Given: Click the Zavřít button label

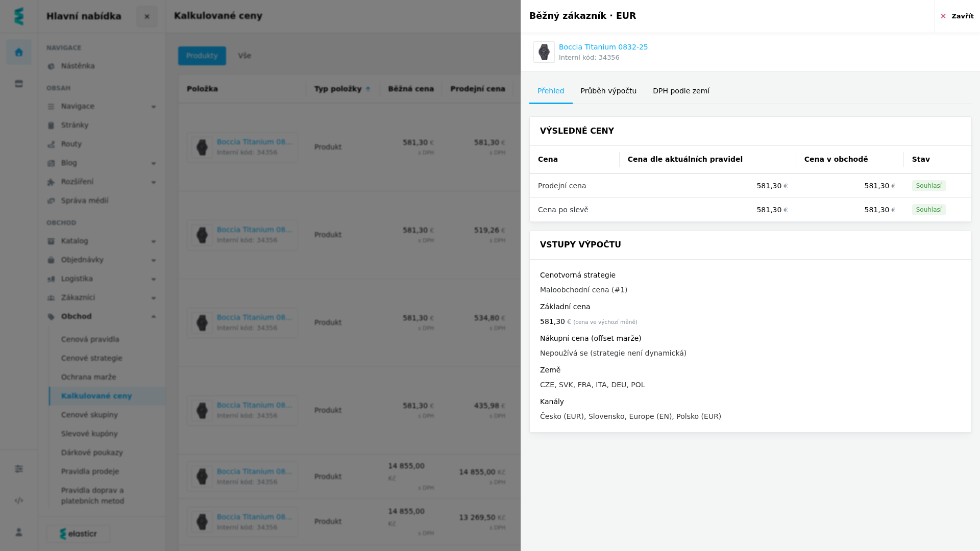Looking at the screenshot, I should [x=963, y=16].
